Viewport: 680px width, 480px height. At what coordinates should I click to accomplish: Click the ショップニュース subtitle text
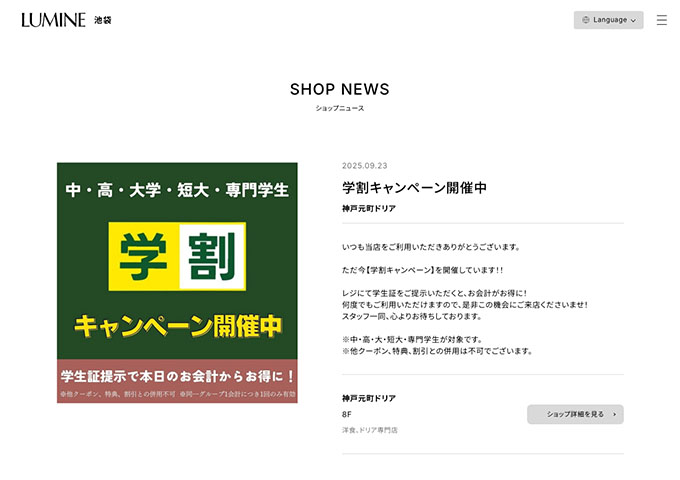340,108
